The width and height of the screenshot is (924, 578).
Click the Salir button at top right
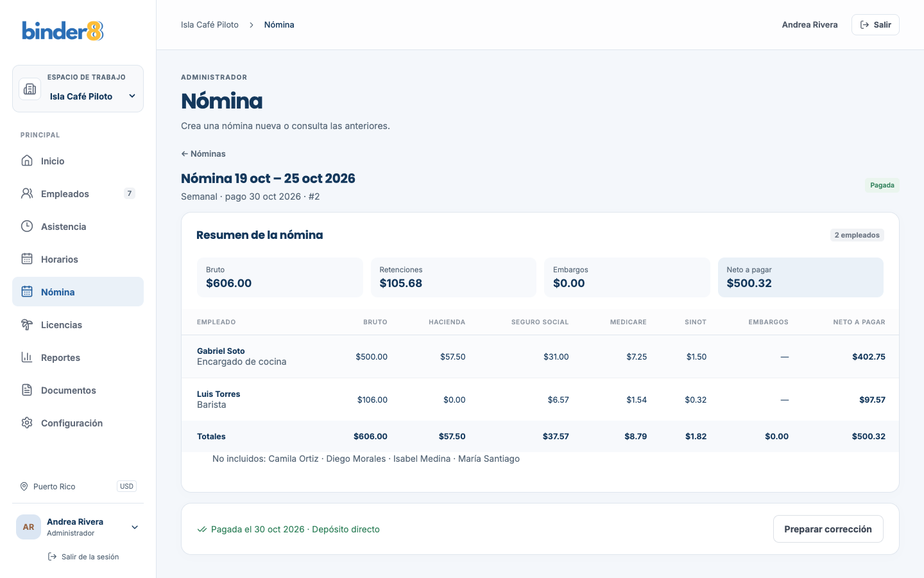coord(875,24)
